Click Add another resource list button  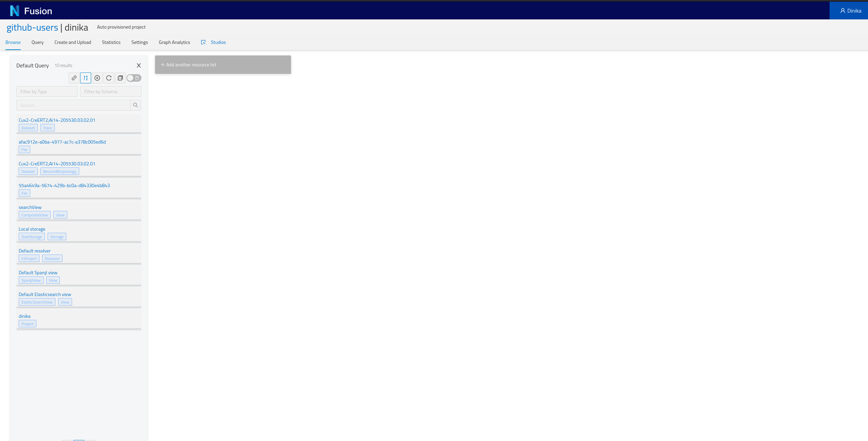(x=222, y=65)
